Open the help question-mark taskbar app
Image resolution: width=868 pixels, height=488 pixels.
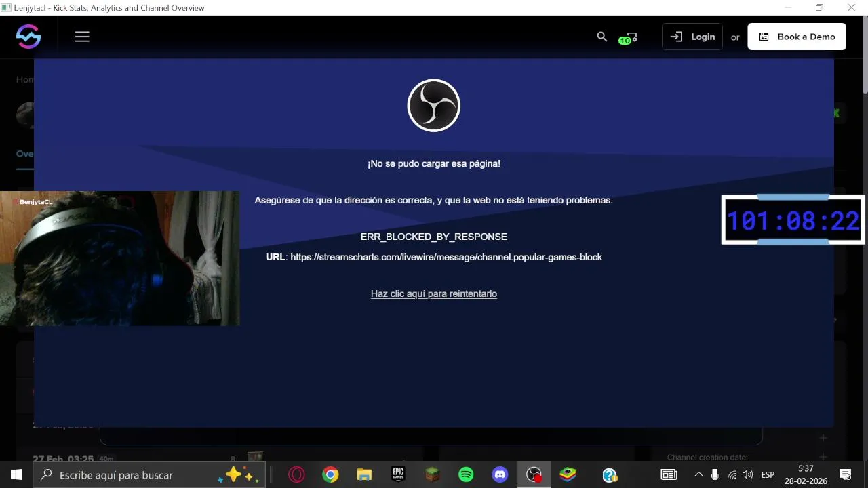point(610,474)
